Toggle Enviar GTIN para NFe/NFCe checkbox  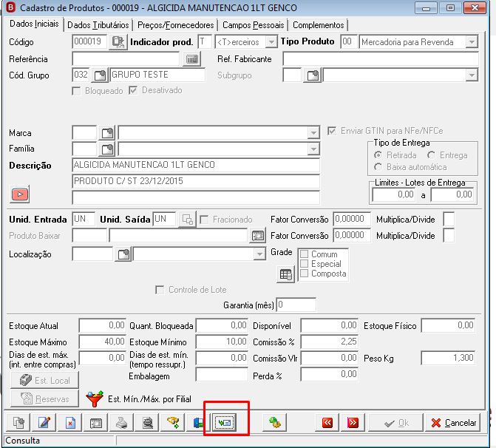pos(331,131)
